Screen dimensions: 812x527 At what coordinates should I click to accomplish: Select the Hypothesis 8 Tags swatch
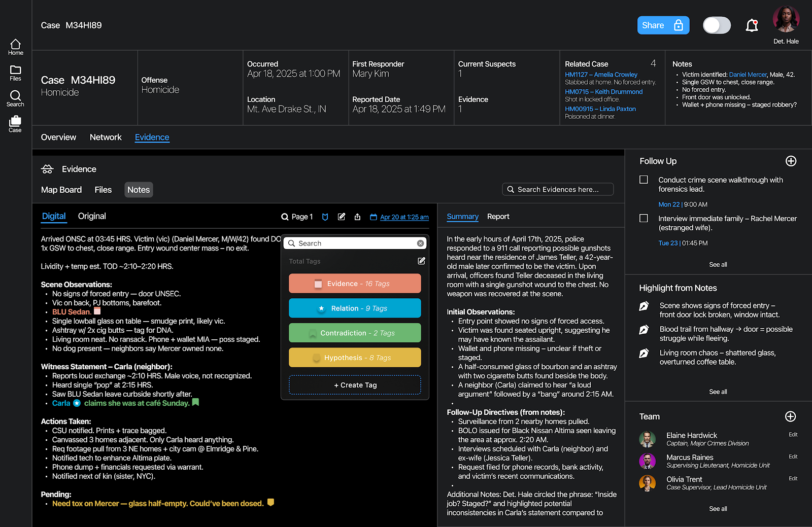[355, 358]
